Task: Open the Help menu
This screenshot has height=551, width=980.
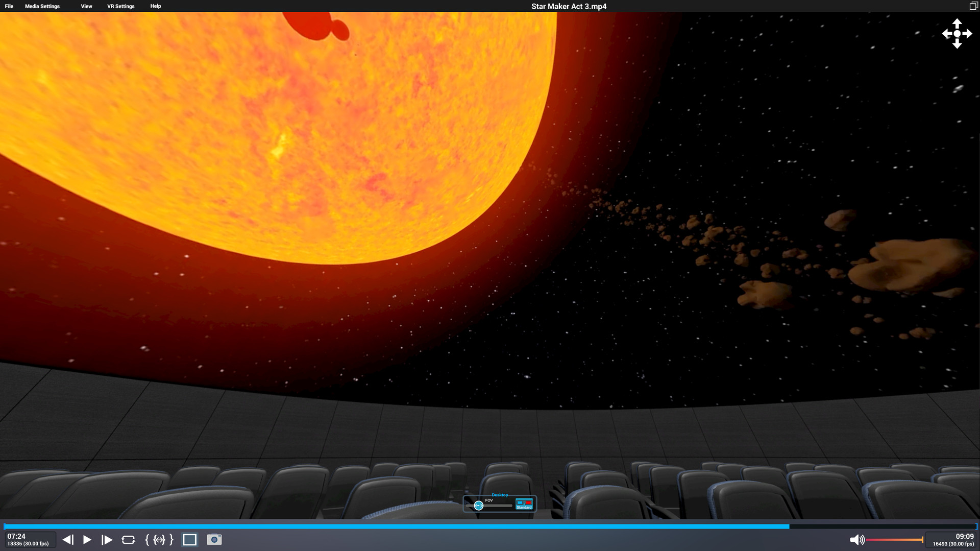Action: point(156,6)
